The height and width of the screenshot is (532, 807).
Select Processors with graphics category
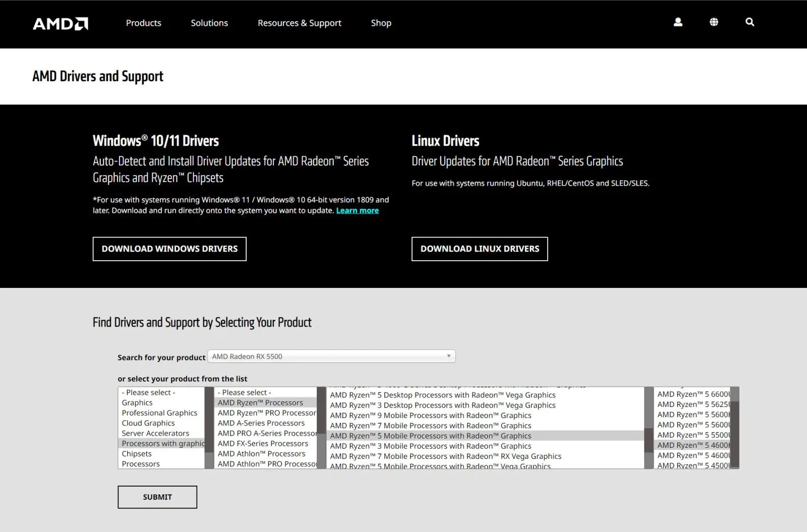click(x=161, y=443)
